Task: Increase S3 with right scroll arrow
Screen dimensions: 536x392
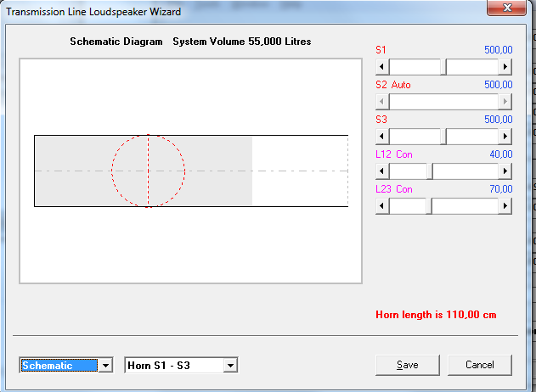Action: click(505, 137)
